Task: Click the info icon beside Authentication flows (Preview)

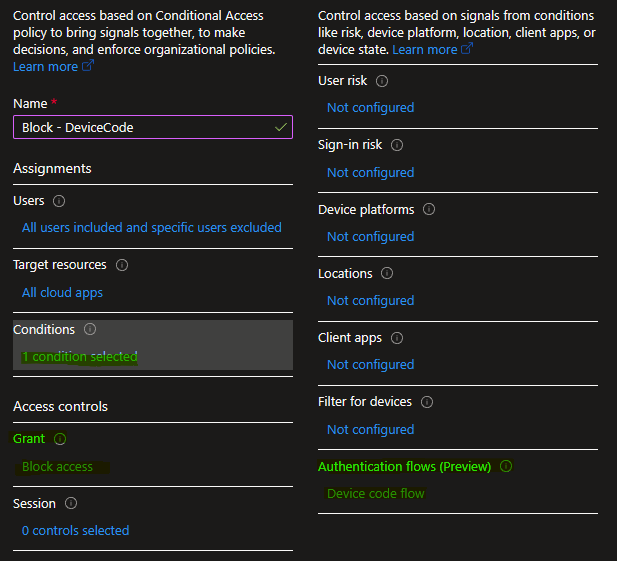Action: point(506,467)
